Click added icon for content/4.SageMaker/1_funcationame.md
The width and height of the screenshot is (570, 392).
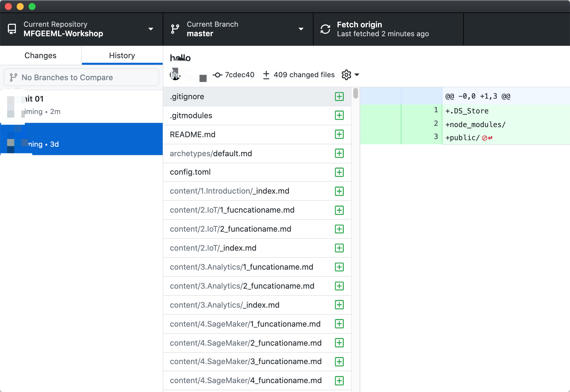coord(339,324)
